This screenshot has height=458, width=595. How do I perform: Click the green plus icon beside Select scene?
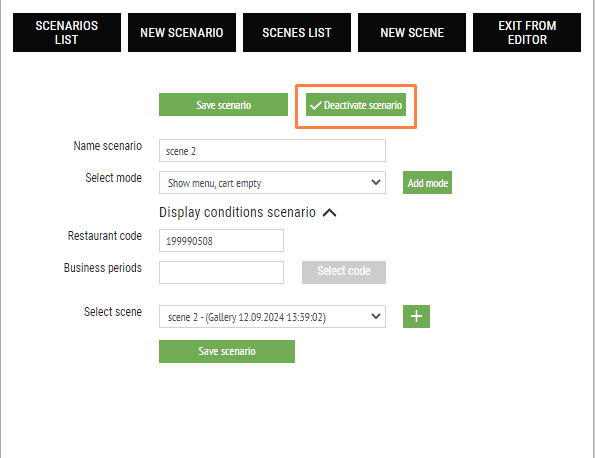pos(416,316)
